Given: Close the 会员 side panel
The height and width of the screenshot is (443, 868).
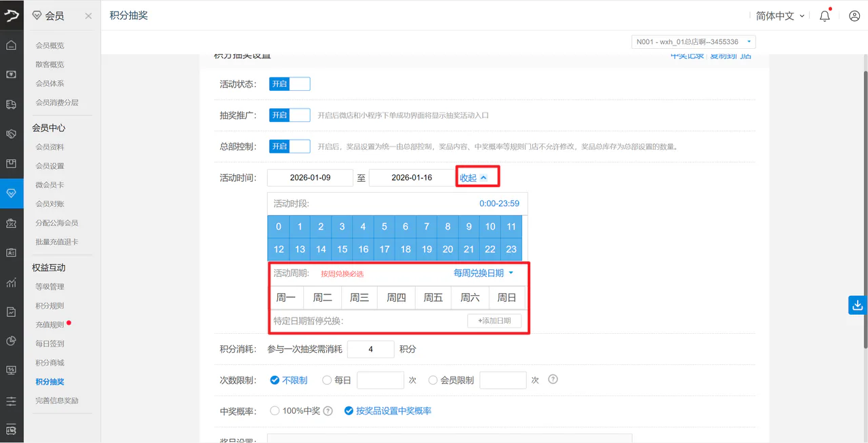Looking at the screenshot, I should pos(88,16).
